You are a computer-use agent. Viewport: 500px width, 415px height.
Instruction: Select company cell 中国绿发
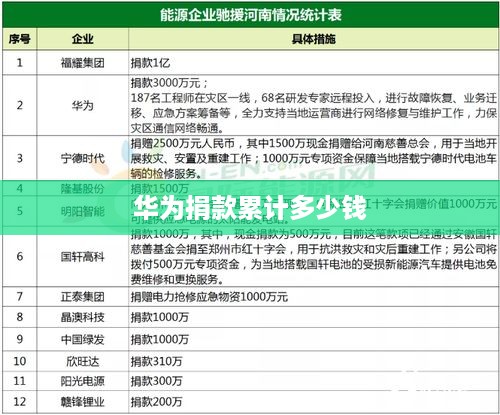click(82, 339)
